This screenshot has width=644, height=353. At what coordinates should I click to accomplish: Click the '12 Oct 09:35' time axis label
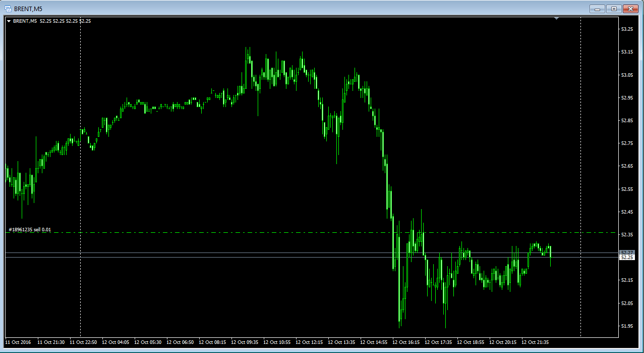click(245, 342)
